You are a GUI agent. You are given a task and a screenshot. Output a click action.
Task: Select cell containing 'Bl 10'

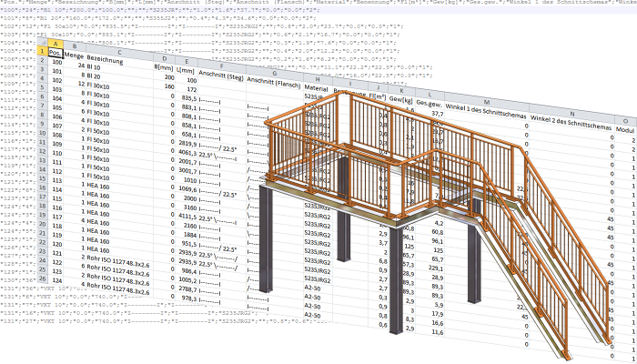pos(96,67)
